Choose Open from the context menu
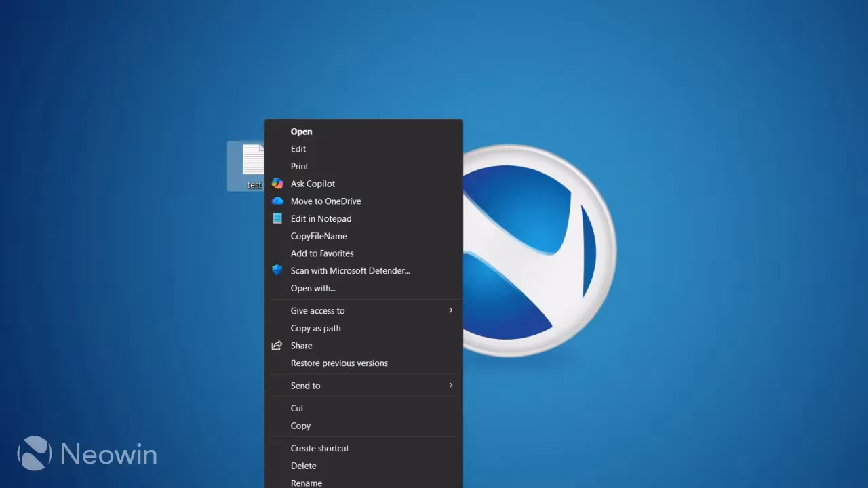Screen dimensions: 868x488 [363, 131]
